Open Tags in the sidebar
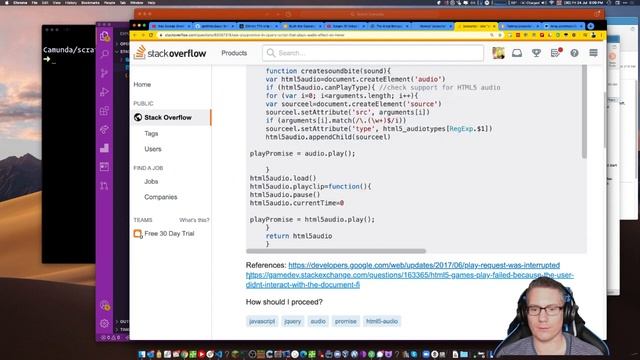640x360 pixels. pos(151,133)
